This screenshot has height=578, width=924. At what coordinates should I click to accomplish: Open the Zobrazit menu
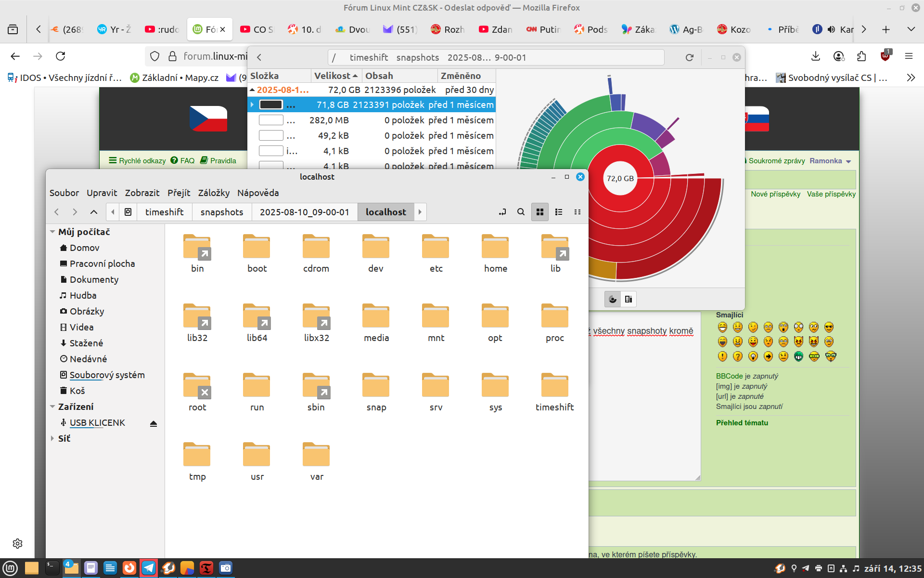click(x=142, y=193)
